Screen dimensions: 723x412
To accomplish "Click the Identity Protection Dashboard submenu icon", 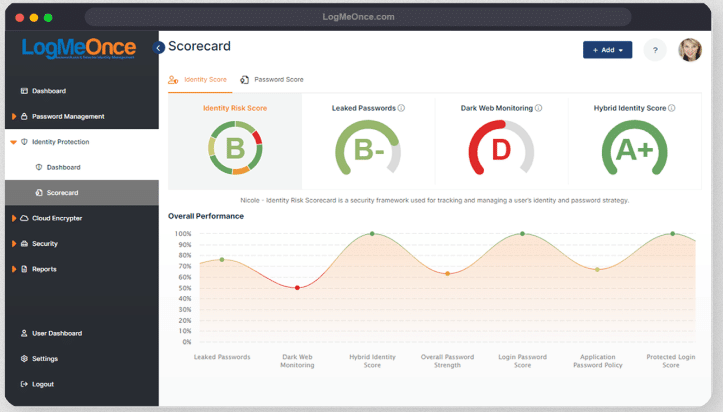I will pyautogui.click(x=39, y=167).
